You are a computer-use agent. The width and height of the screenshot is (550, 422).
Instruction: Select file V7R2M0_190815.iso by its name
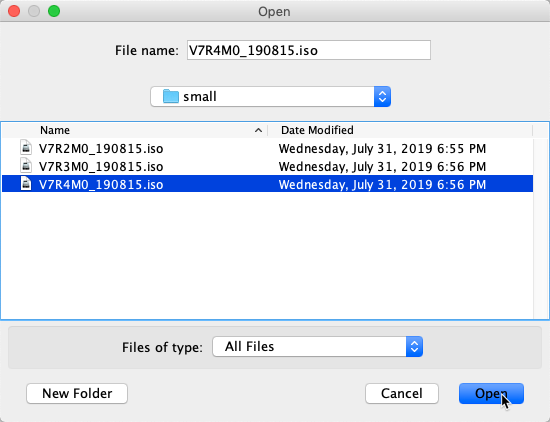pos(101,148)
